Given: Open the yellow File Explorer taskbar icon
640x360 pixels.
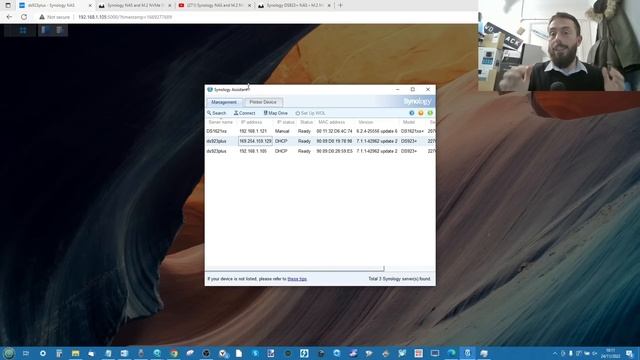Looking at the screenshot, I should pyautogui.click(x=75, y=353).
